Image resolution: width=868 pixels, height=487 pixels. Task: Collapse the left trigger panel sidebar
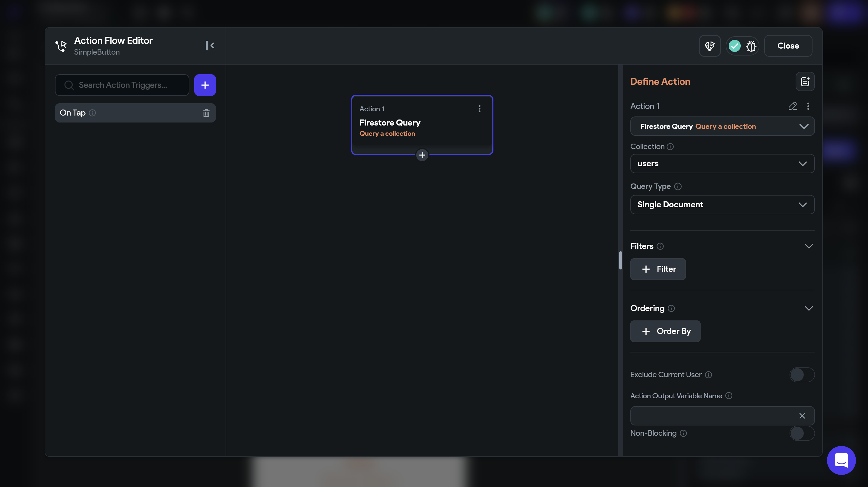[x=210, y=46]
